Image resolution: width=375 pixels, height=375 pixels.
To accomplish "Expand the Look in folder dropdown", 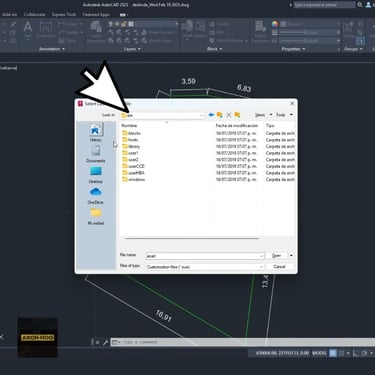I will (x=201, y=115).
